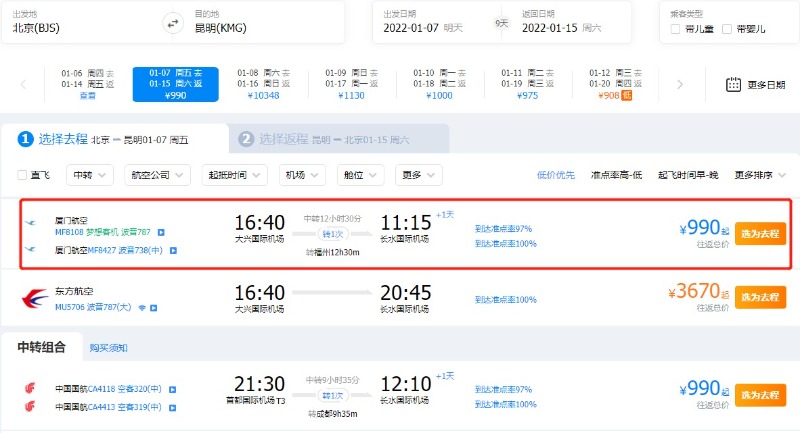
Task: Enable the 带婴儿 passenger checkbox
Action: [727, 28]
